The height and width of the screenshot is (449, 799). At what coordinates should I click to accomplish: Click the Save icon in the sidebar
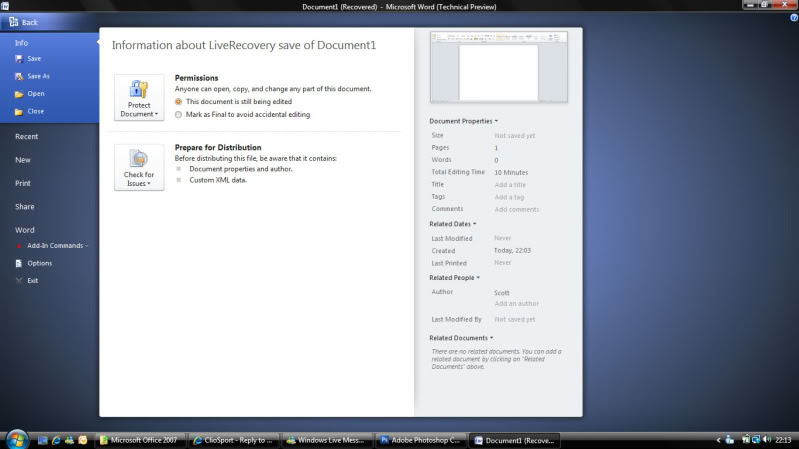(19, 59)
